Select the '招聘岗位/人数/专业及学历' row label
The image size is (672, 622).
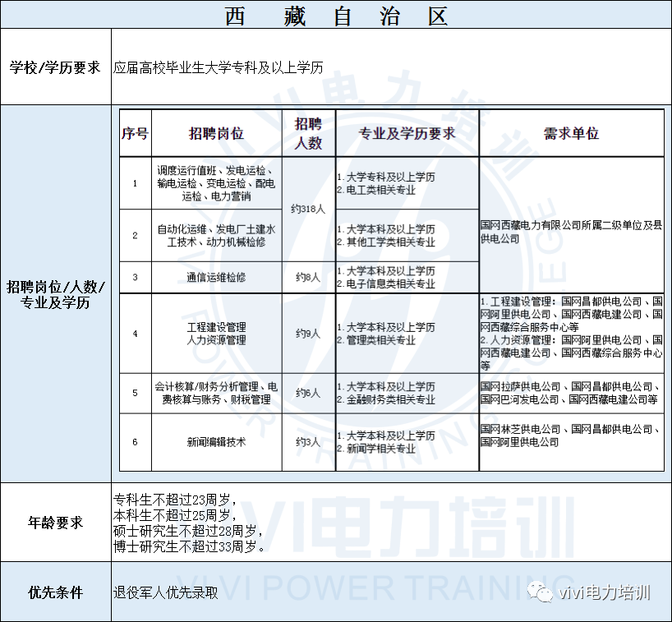55,294
